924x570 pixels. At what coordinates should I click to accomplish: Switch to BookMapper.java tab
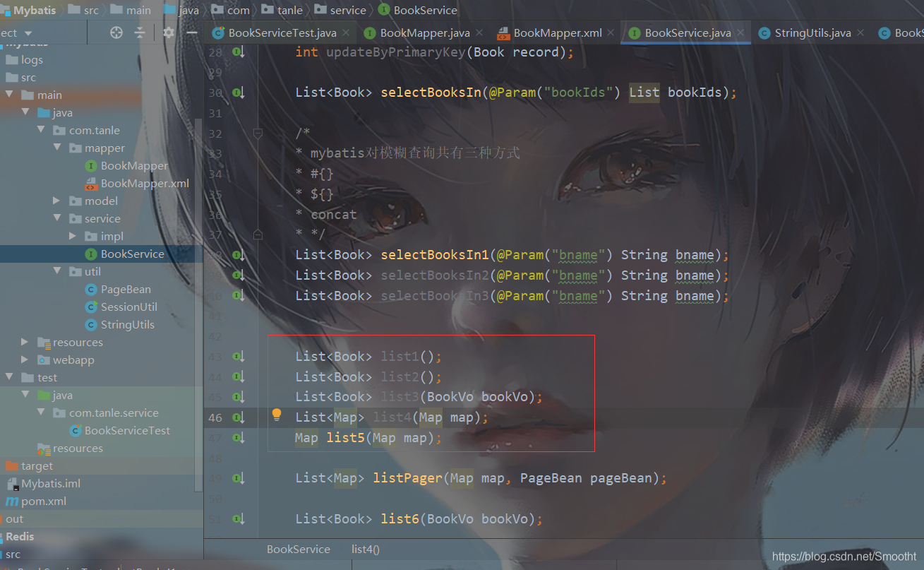click(425, 32)
